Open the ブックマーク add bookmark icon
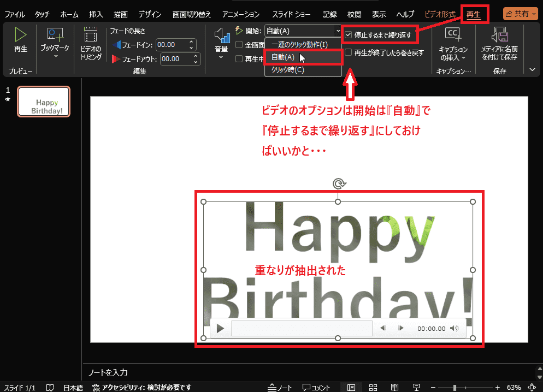Screen dimensions: 543x392 coord(55,36)
